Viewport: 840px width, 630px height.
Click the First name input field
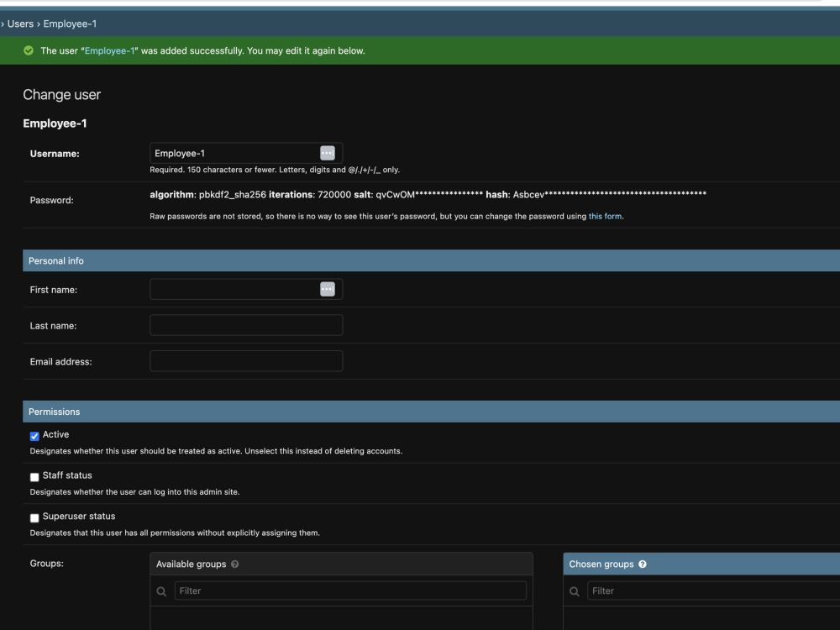246,289
